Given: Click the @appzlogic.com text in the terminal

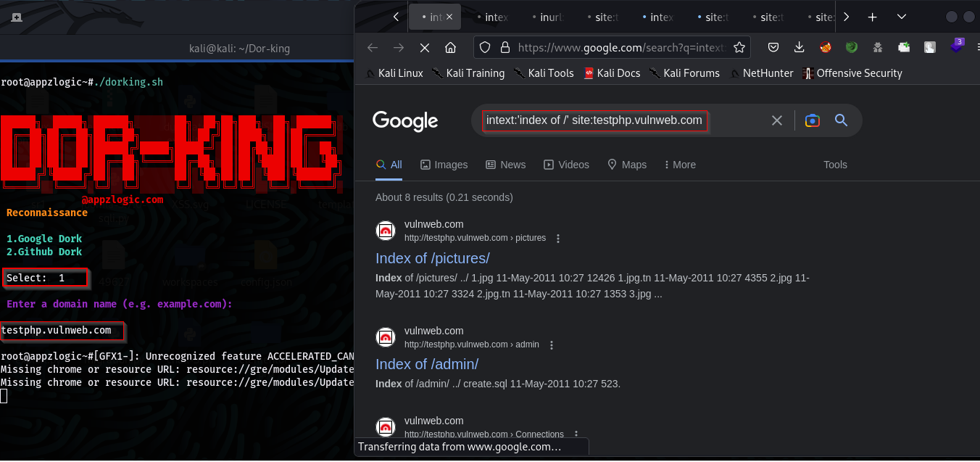Looking at the screenshot, I should (x=122, y=199).
